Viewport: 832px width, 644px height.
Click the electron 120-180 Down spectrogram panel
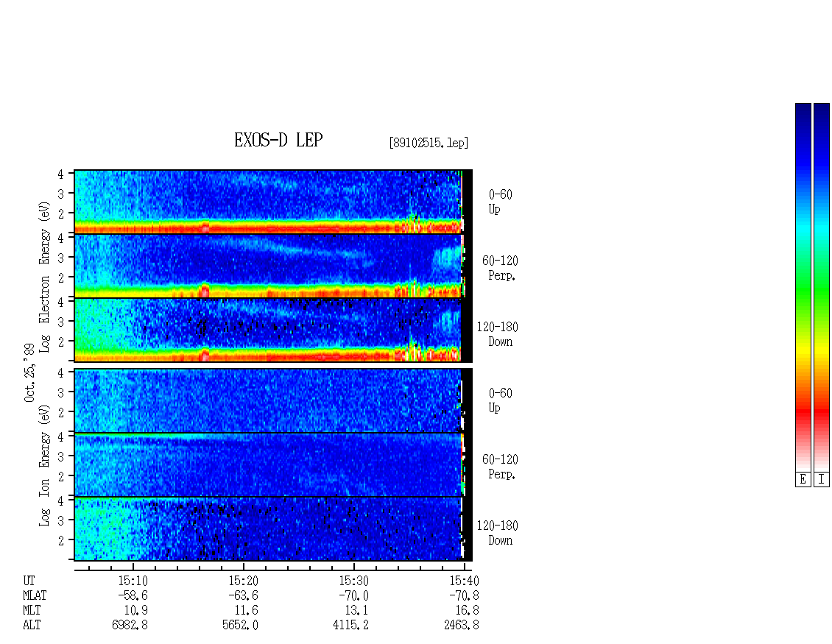point(272,330)
